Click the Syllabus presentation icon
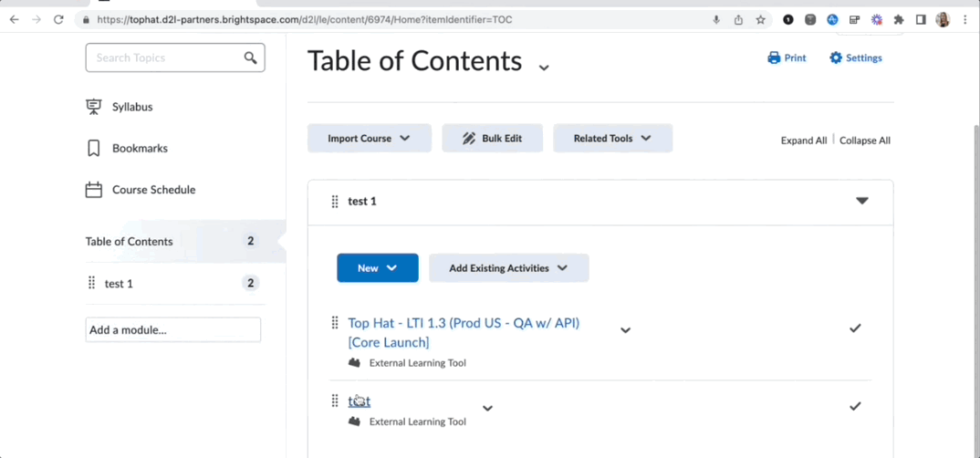This screenshot has width=980, height=458. pyautogui.click(x=93, y=107)
